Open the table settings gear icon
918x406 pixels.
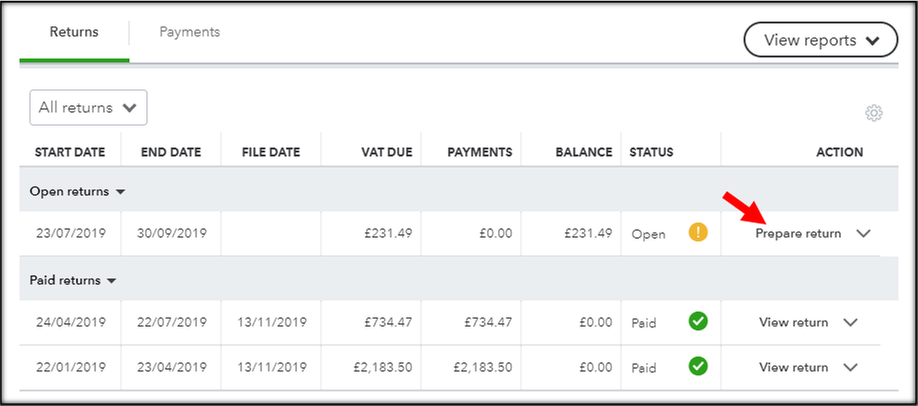874,113
